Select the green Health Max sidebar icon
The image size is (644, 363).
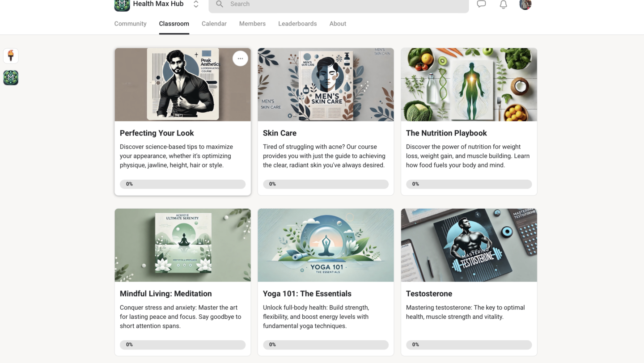coord(11,78)
